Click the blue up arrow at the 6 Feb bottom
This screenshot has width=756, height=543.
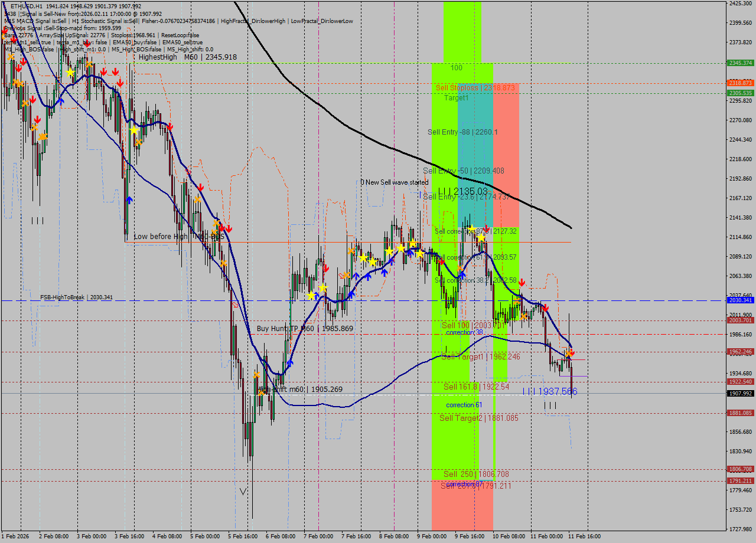pos(290,363)
